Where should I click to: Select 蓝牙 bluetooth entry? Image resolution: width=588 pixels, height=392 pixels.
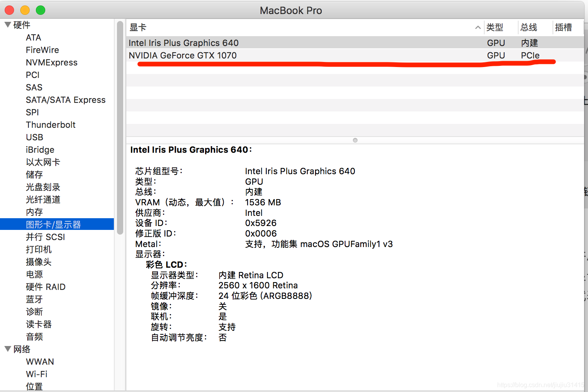[34, 299]
